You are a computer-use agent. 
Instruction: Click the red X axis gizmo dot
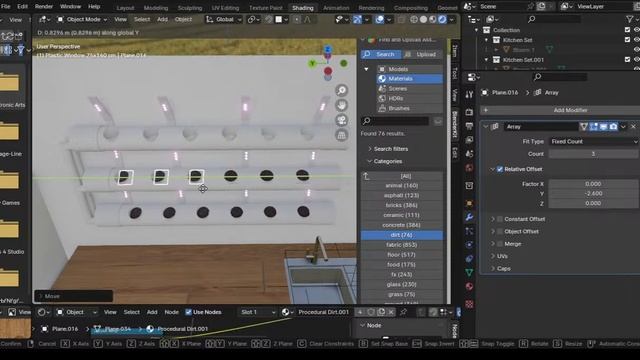[x=328, y=71]
